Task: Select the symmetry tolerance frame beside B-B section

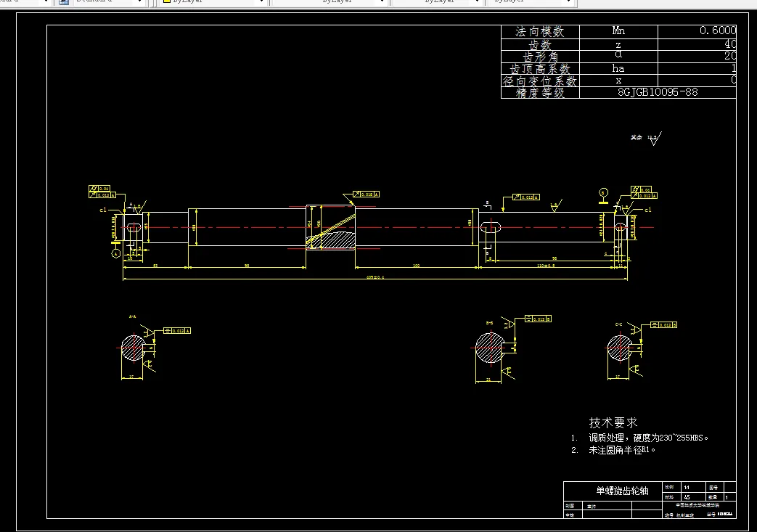Action: pyautogui.click(x=538, y=319)
